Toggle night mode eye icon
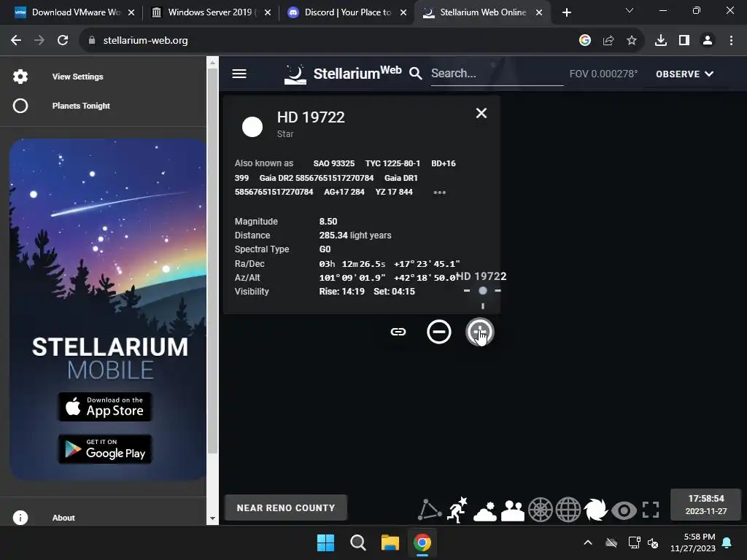 624,510
